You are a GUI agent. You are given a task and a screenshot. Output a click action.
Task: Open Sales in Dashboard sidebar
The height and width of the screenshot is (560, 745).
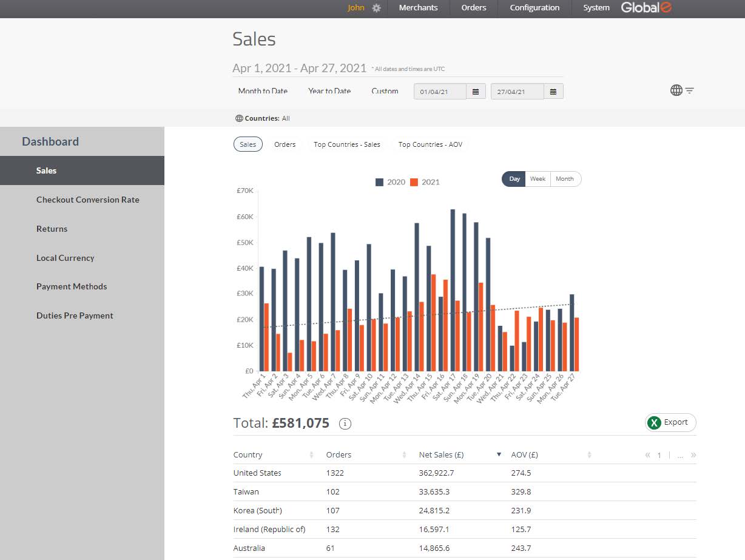tap(82, 170)
